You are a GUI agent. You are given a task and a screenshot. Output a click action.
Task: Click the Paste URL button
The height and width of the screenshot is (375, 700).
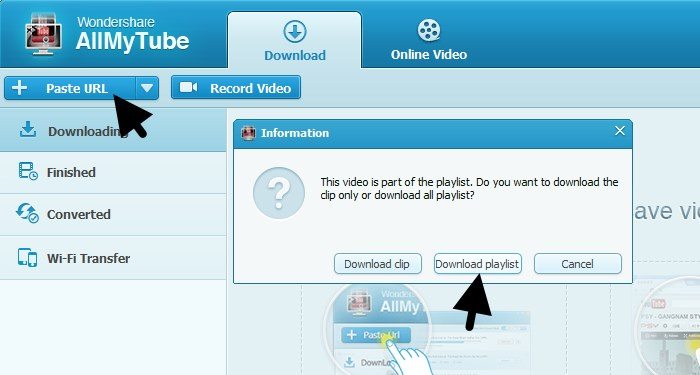click(x=70, y=88)
